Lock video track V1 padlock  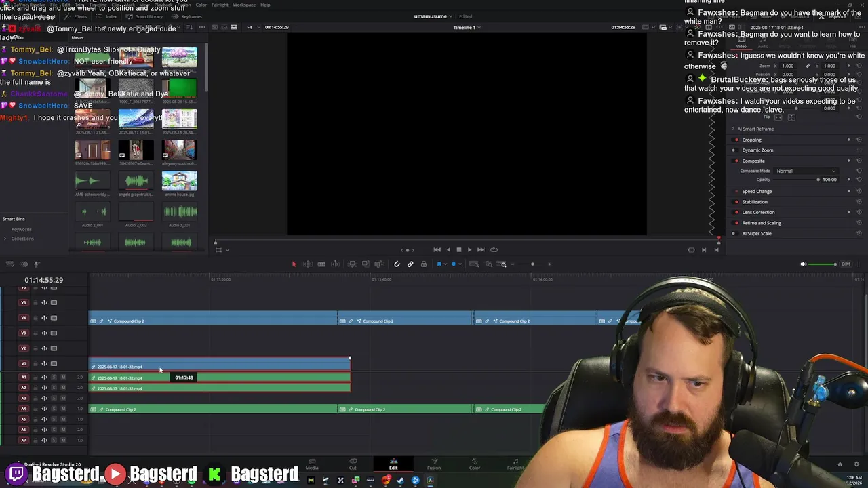[35, 363]
